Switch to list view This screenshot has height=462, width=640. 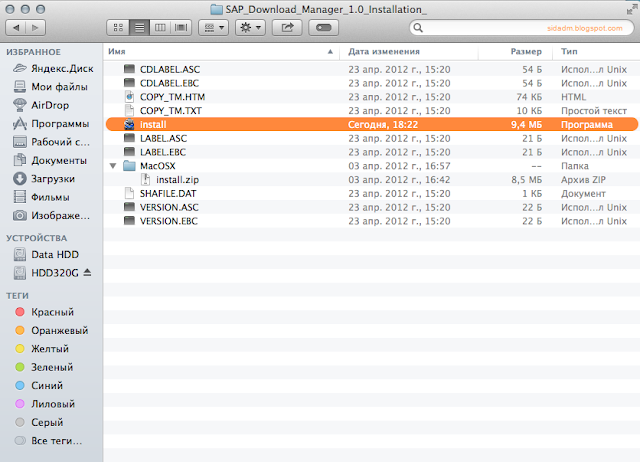coord(139,28)
